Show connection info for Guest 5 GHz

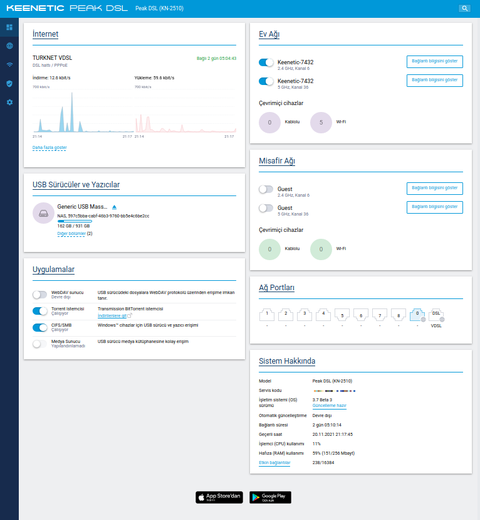coord(435,207)
